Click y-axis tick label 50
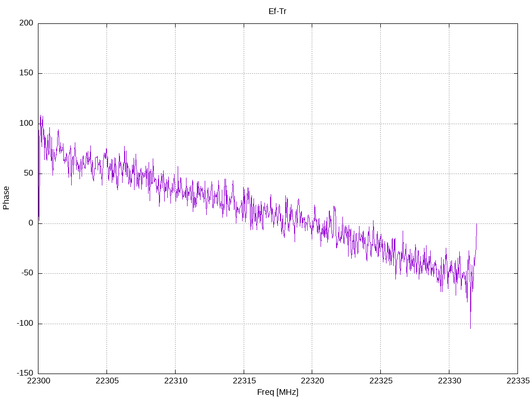This screenshot has height=399, width=532. click(x=29, y=173)
